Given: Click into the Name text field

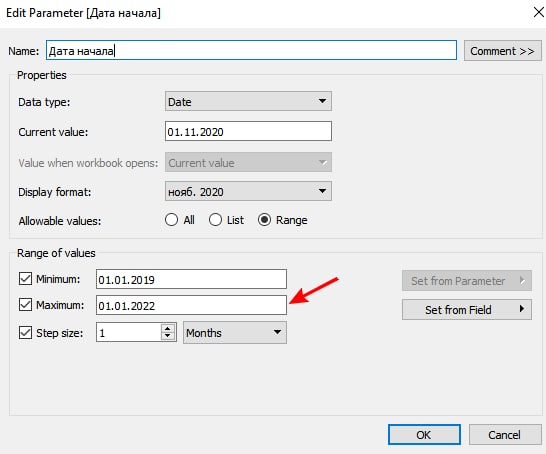Looking at the screenshot, I should point(251,50).
